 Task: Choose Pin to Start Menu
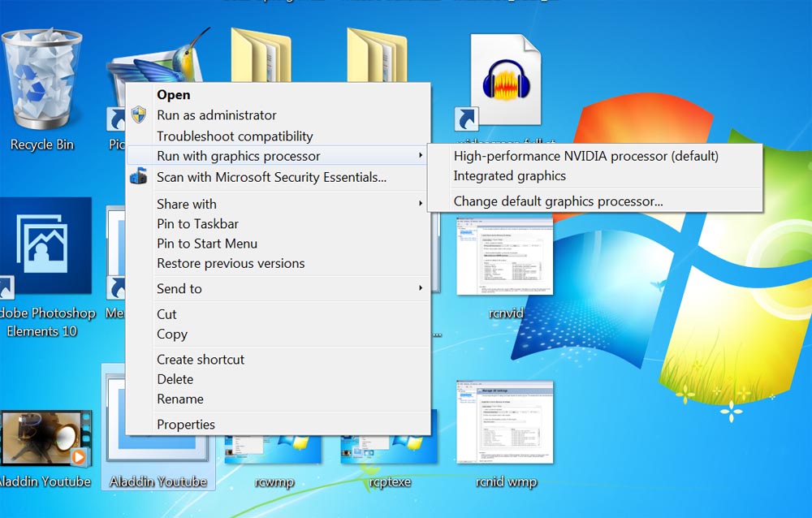tap(278, 244)
